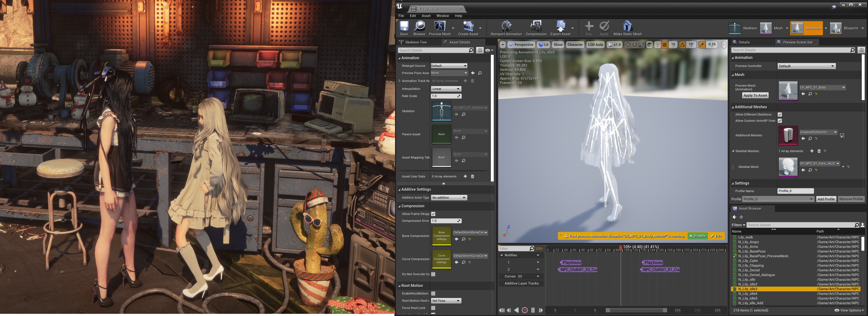
Task: Open the Interpolation Linear dropdown
Action: (x=446, y=89)
